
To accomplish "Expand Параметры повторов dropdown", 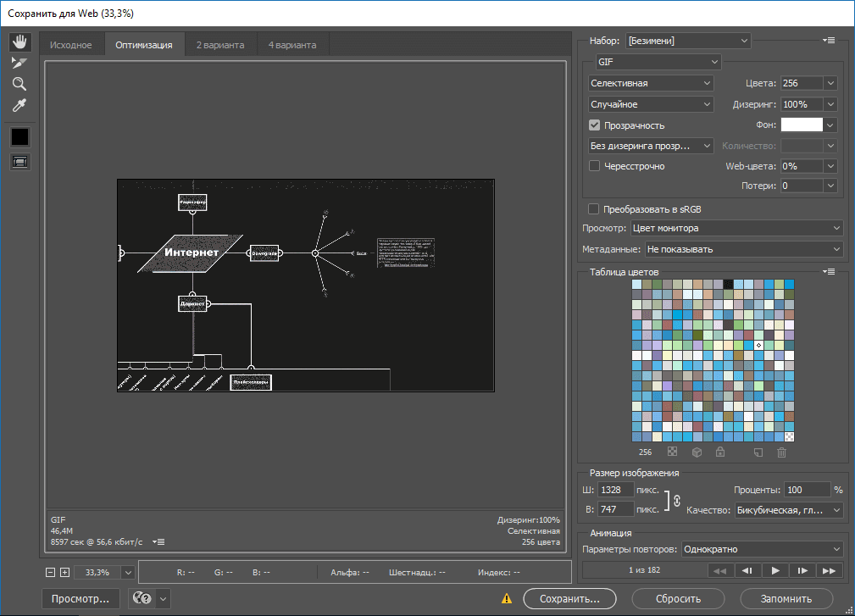I will point(763,549).
